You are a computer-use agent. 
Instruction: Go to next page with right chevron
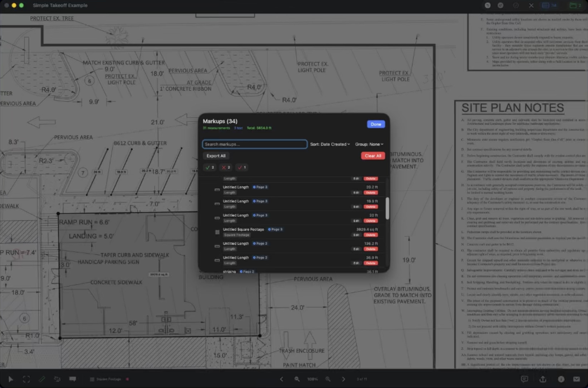coord(343,379)
